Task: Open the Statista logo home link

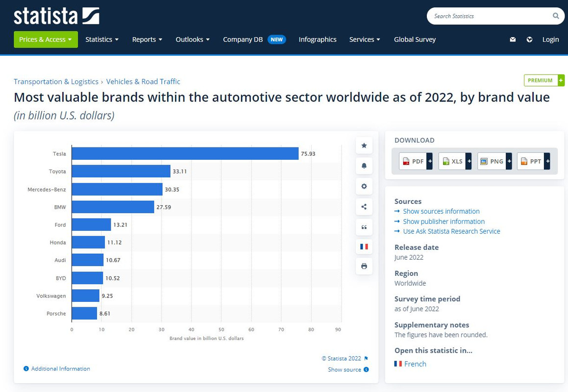Action: [56, 16]
